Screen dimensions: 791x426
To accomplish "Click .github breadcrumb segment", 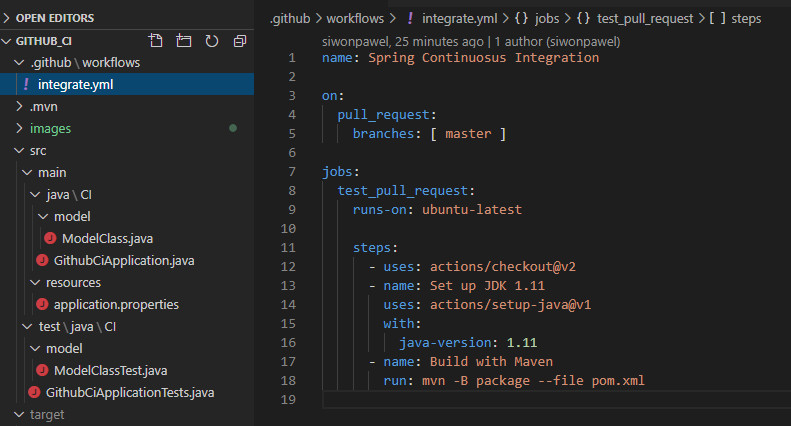I will (290, 19).
